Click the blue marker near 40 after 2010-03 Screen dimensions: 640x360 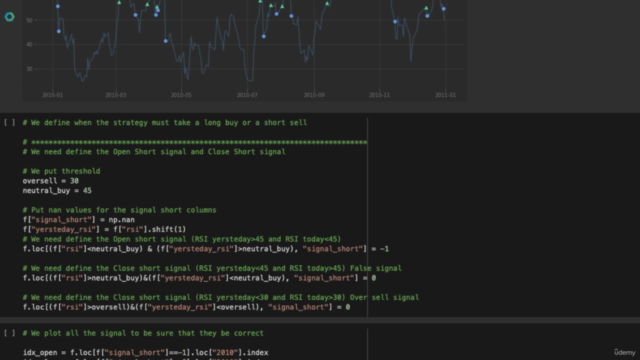point(166,41)
